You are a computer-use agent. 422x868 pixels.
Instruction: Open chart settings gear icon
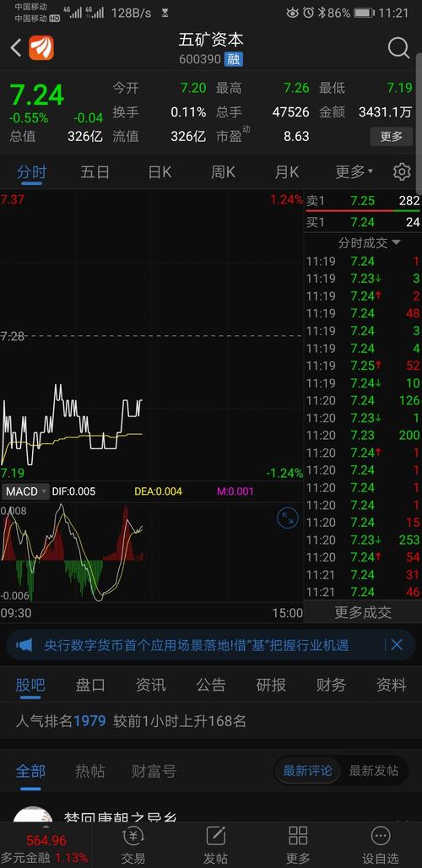402,172
